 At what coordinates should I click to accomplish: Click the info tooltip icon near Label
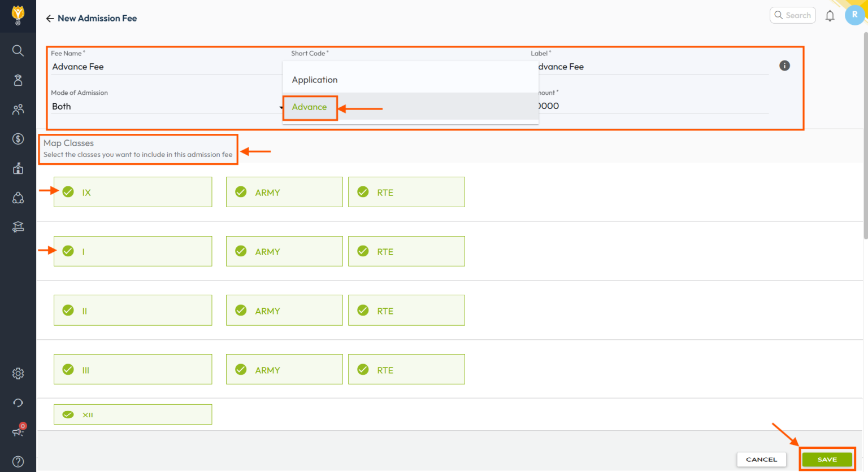point(784,65)
